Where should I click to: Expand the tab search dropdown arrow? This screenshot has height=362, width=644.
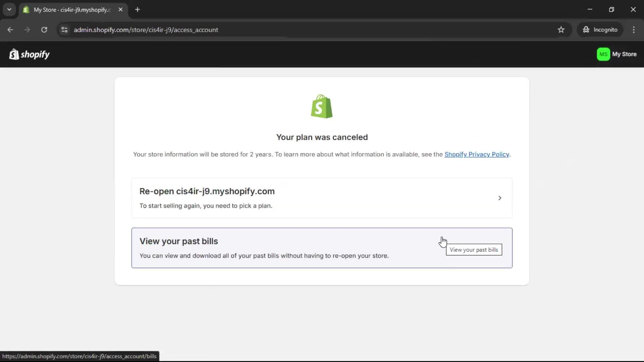point(9,10)
